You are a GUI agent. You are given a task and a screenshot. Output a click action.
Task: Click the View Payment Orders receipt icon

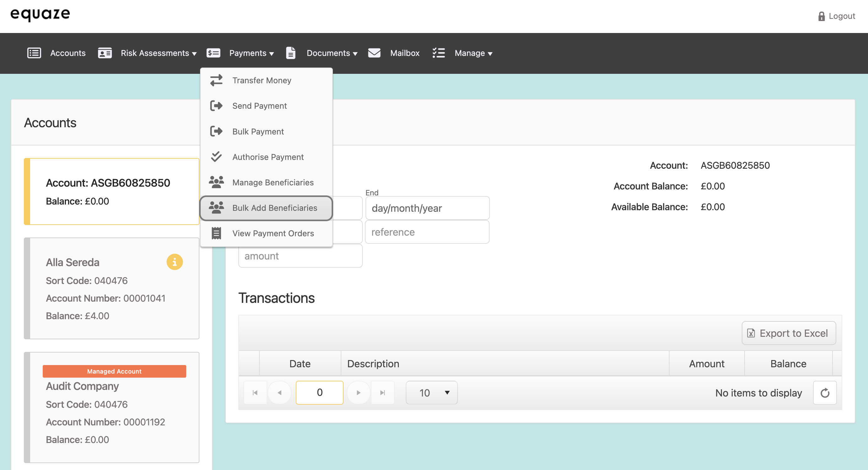tap(216, 233)
